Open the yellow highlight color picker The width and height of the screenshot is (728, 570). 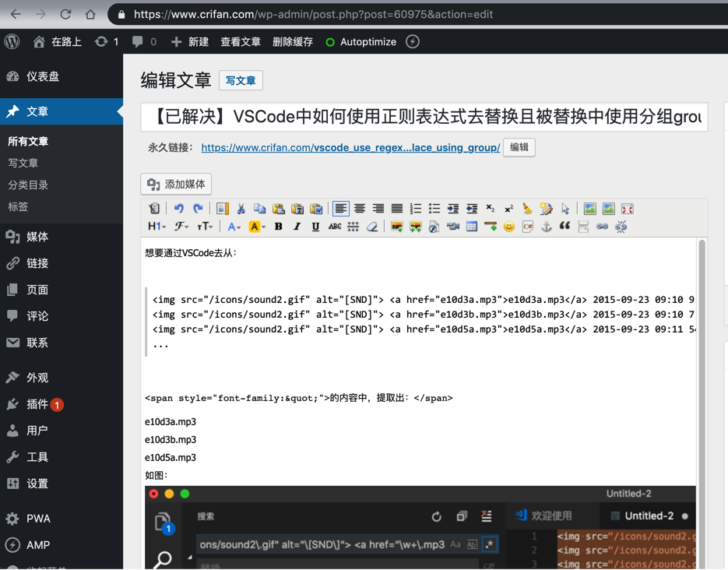pos(257,227)
